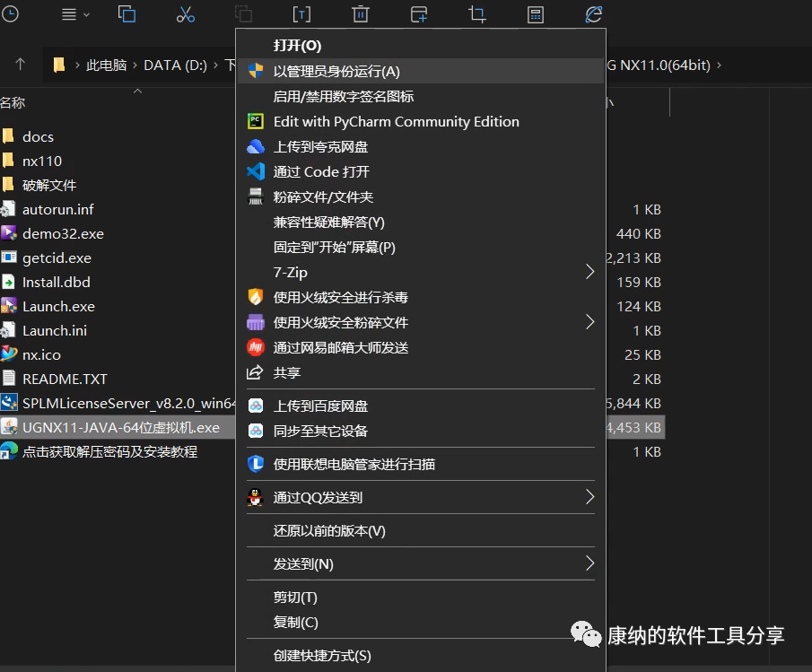Select 还原以前的版本(V)
Screen dimensions: 812x672
[421, 530]
